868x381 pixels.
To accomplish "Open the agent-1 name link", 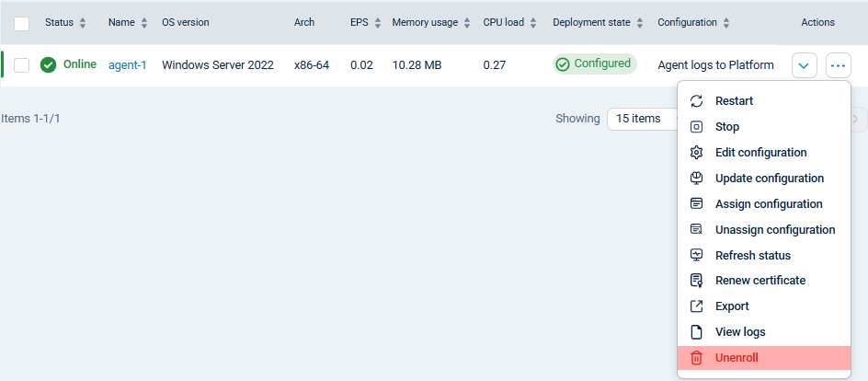I will tap(127, 65).
